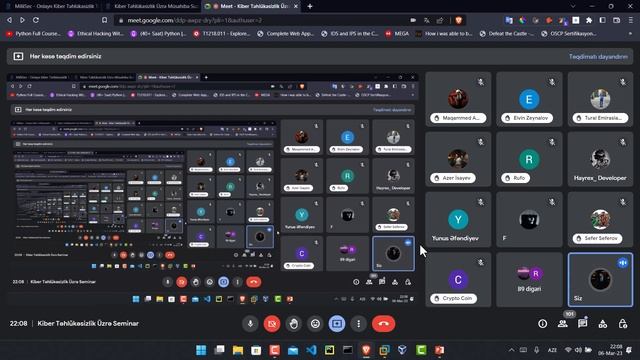The height and width of the screenshot is (360, 640).
Task: Open Brave Shields icon in address bar
Action: pos(458,20)
